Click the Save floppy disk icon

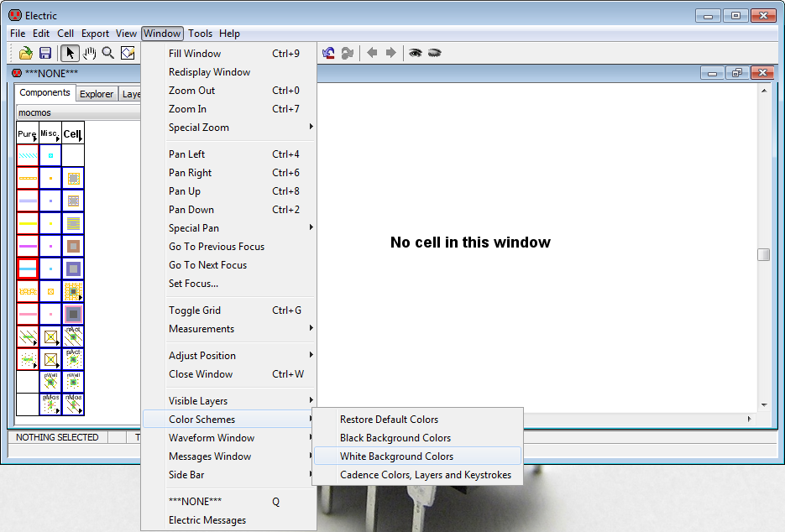(x=45, y=53)
